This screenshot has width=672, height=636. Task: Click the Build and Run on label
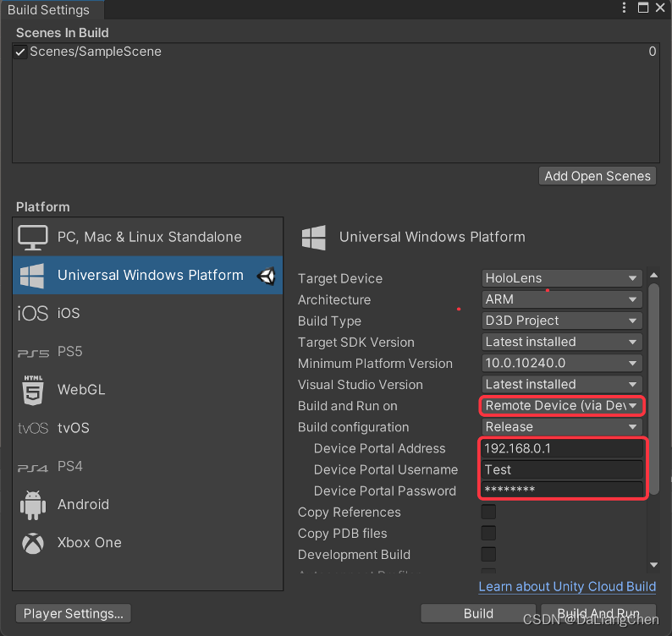(x=348, y=406)
